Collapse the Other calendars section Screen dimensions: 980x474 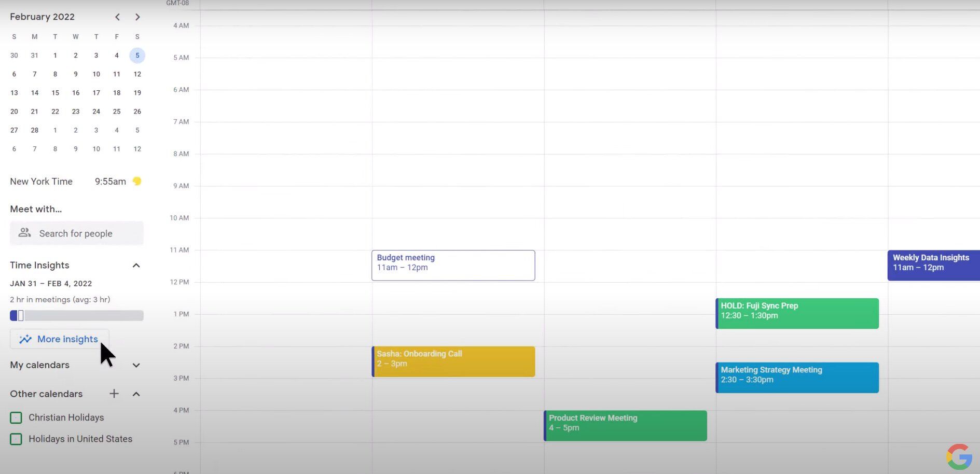pos(136,394)
